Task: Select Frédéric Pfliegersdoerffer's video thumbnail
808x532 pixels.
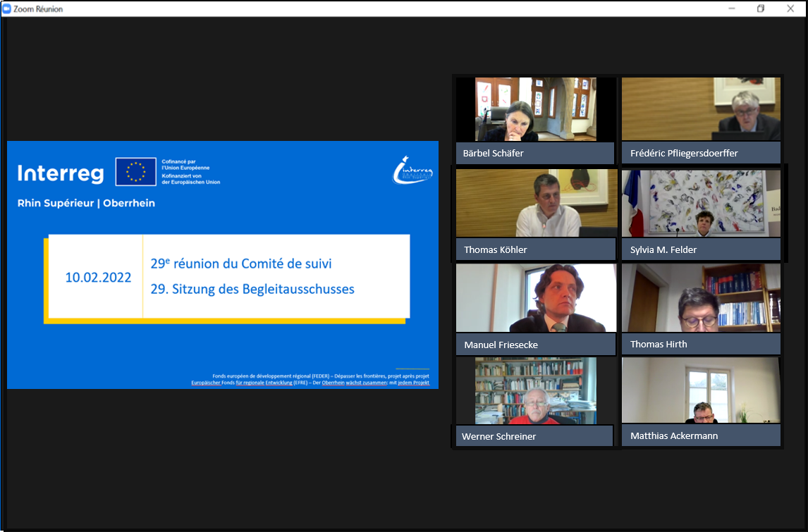Action: [701, 109]
